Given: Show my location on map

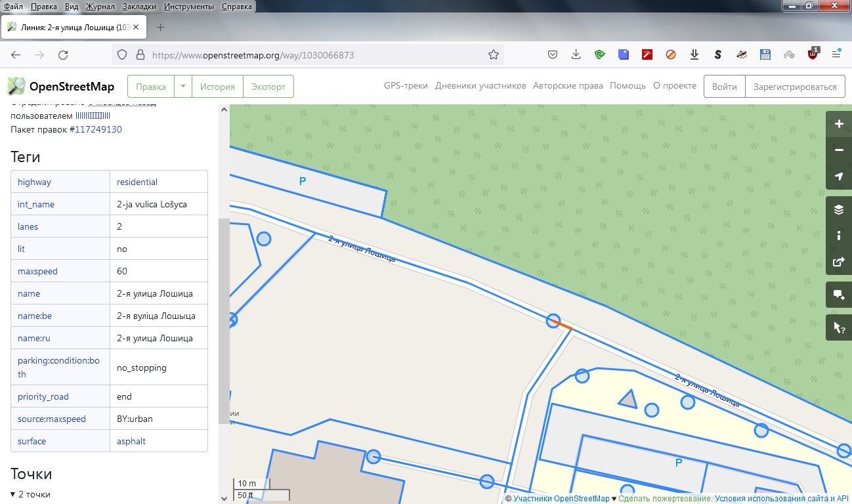Looking at the screenshot, I should point(838,177).
